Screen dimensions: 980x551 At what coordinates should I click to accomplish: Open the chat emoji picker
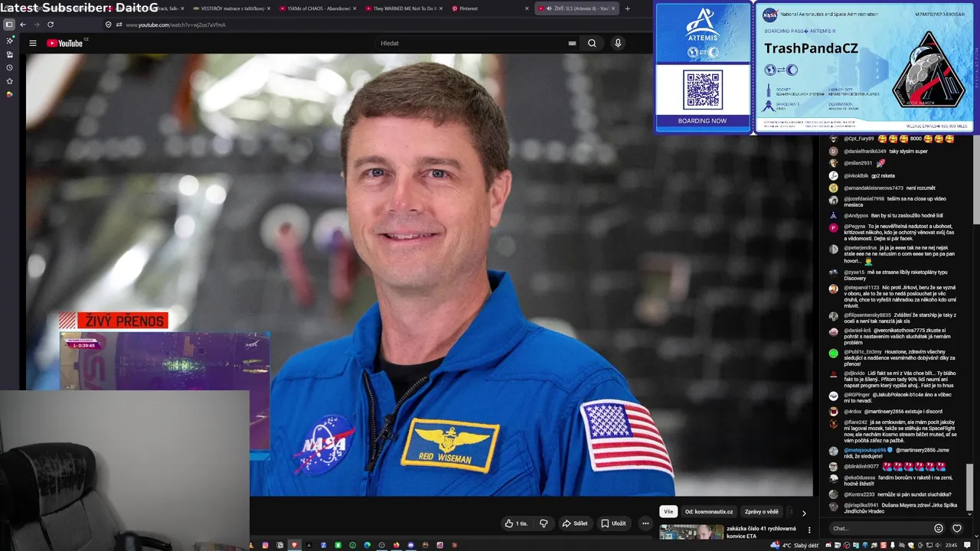tap(939, 528)
